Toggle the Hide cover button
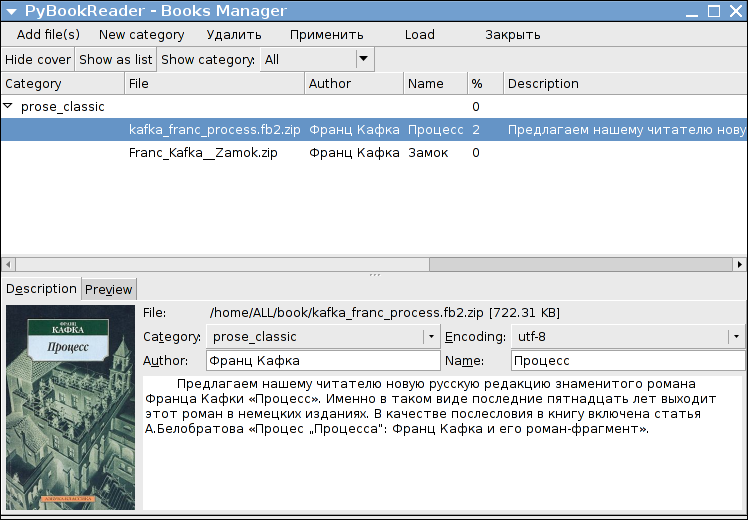748x520 pixels. pos(38,60)
